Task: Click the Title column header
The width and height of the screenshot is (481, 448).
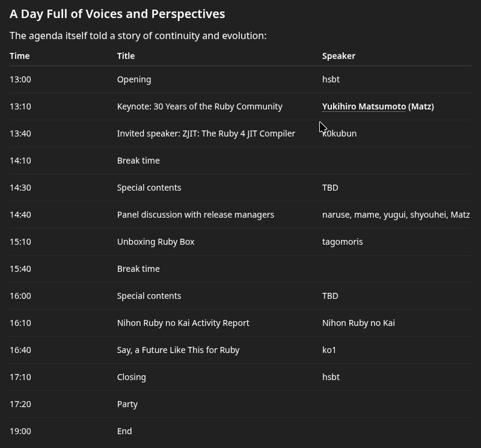Action: pyautogui.click(x=126, y=56)
